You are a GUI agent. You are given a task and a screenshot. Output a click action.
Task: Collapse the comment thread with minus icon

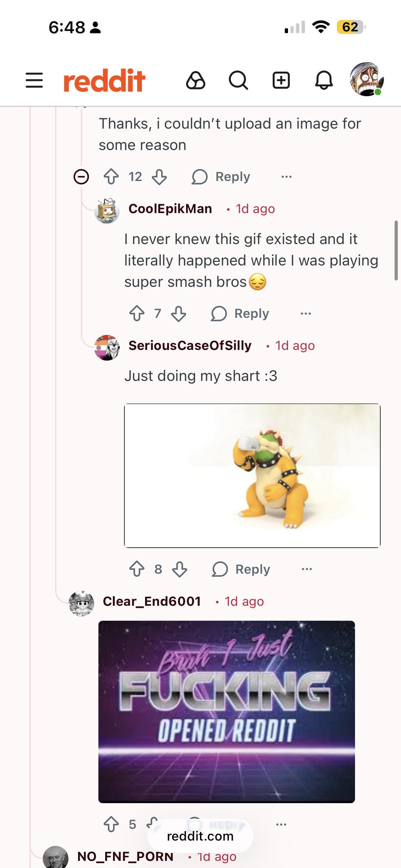(x=81, y=177)
